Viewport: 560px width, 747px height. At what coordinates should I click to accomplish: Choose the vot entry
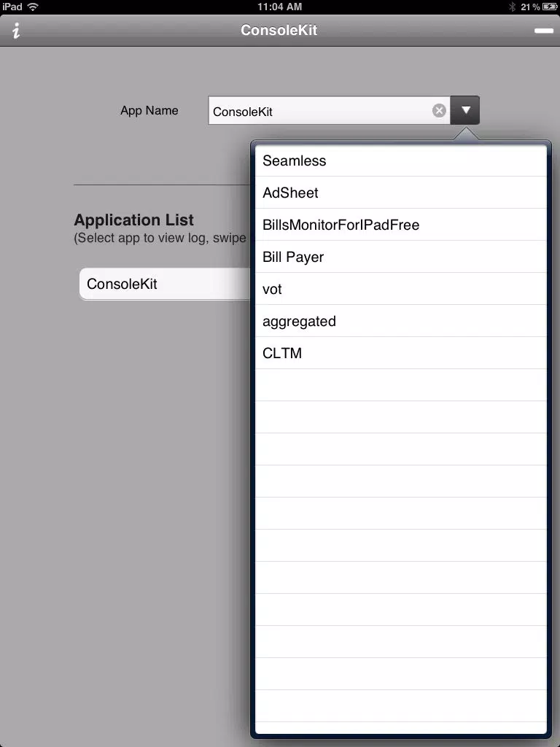400,289
